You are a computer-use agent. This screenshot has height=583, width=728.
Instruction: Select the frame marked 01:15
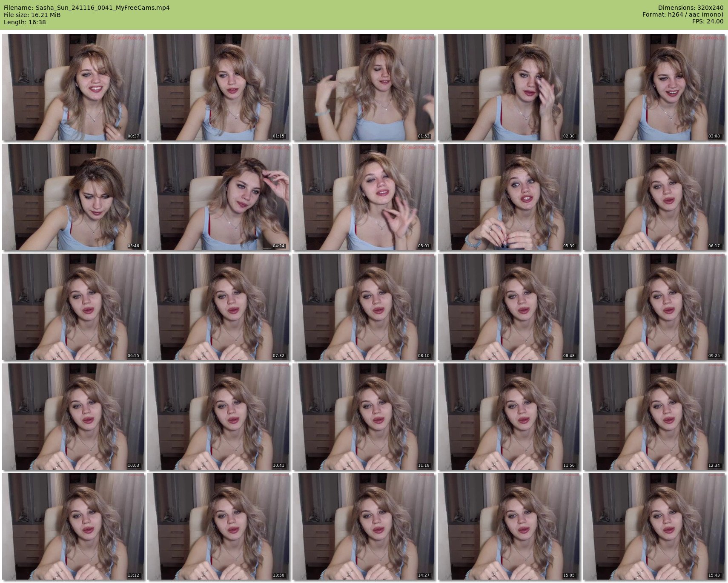[x=218, y=87]
